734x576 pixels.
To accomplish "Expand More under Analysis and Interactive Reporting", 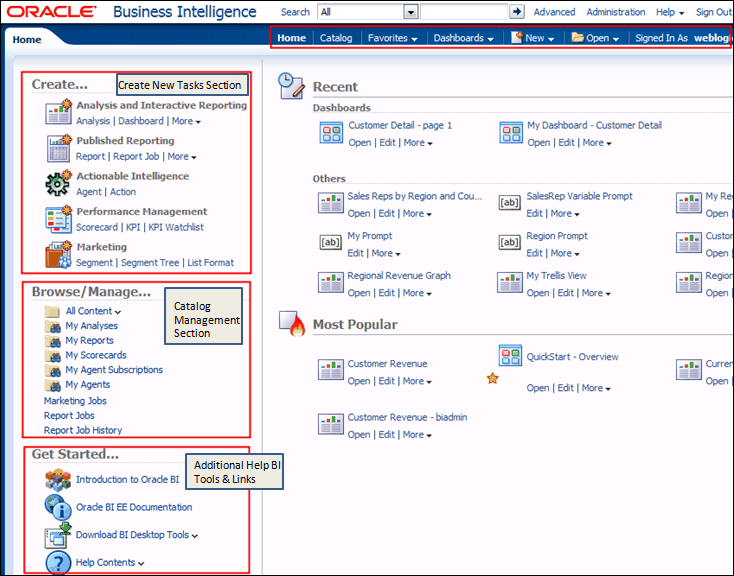I will 186,121.
